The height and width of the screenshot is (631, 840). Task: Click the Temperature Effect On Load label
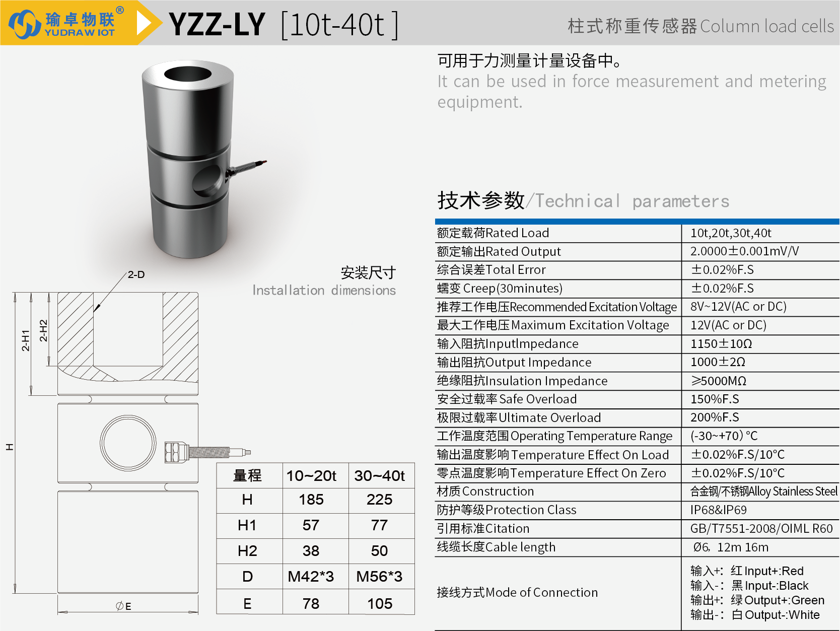pos(553,455)
